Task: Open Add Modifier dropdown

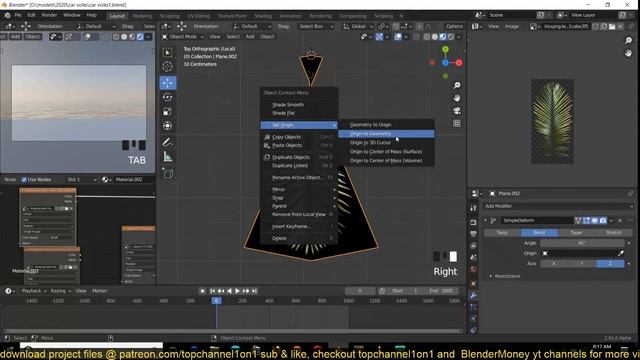Action: pyautogui.click(x=558, y=207)
